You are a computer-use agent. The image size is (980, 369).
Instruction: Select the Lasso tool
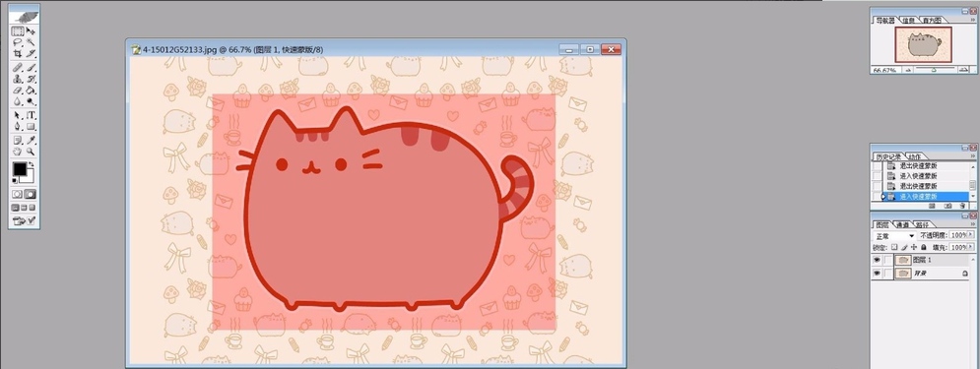18,42
